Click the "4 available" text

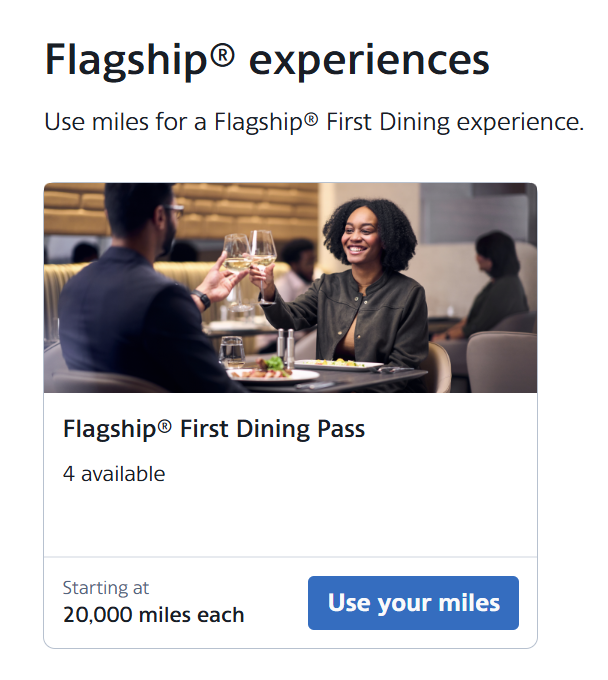(x=114, y=474)
